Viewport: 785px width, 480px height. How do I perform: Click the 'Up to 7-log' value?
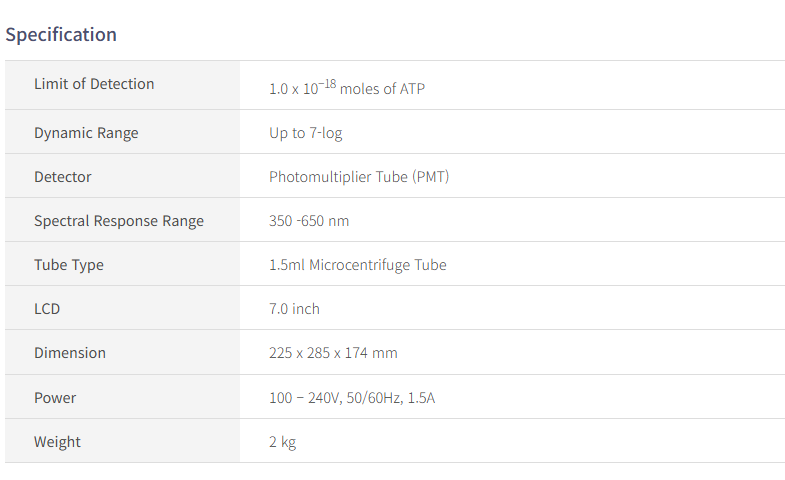click(306, 133)
